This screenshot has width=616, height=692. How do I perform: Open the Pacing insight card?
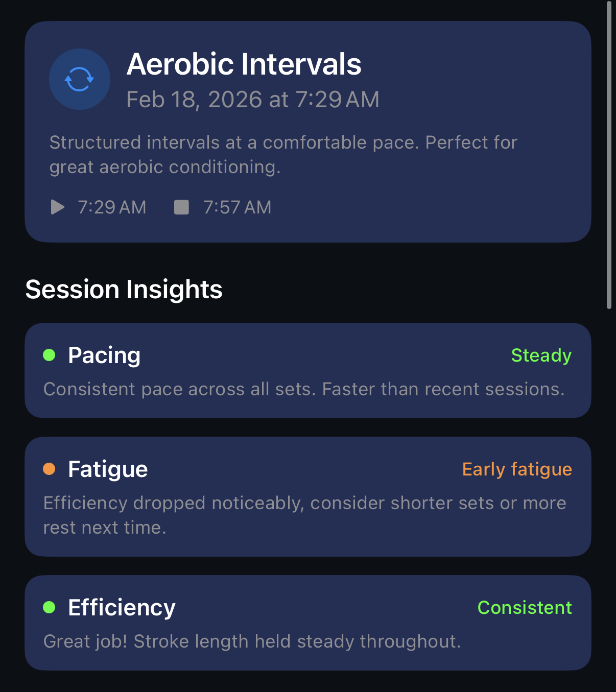(307, 371)
